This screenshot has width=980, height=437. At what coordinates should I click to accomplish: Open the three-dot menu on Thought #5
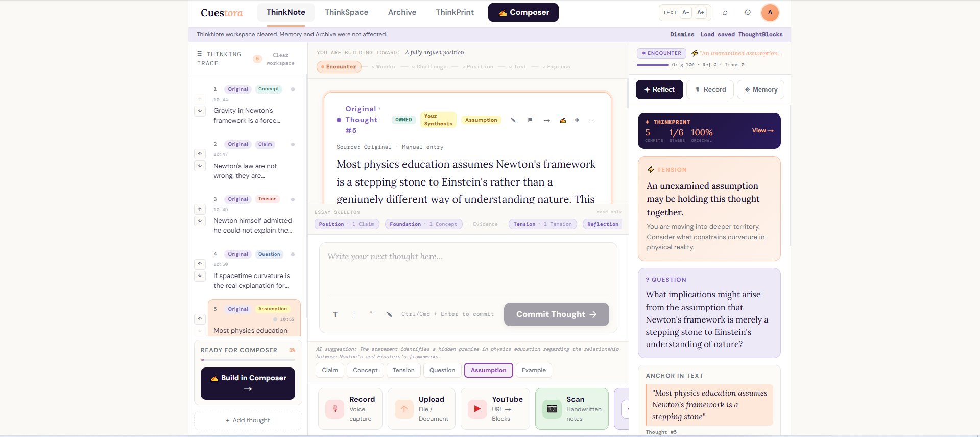591,120
